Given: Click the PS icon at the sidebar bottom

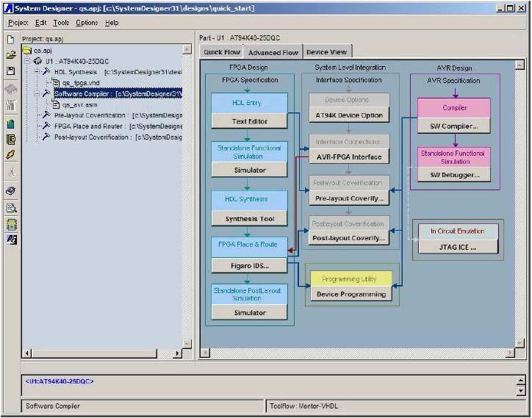Looking at the screenshot, I should tap(11, 239).
